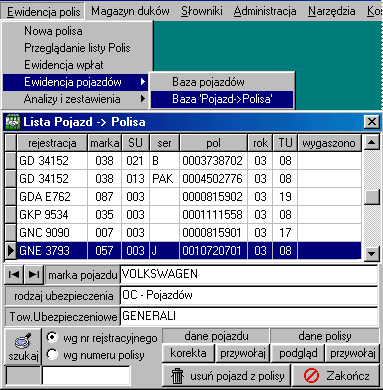Screen dimensions: 383x390
Task: Click the rejestracja column header
Action: click(x=52, y=143)
